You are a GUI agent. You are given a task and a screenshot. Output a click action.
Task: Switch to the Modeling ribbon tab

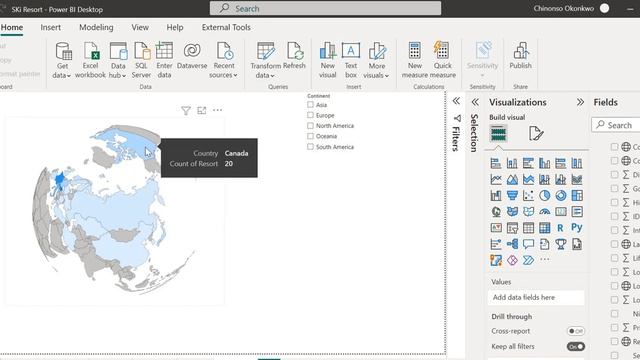coord(96,27)
